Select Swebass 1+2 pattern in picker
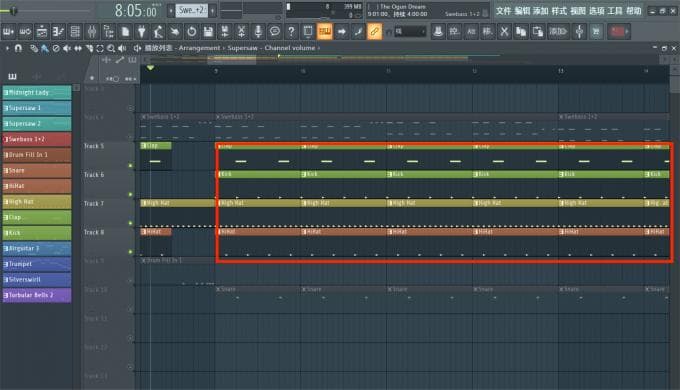Screen dimensions: 680x390 (37, 139)
